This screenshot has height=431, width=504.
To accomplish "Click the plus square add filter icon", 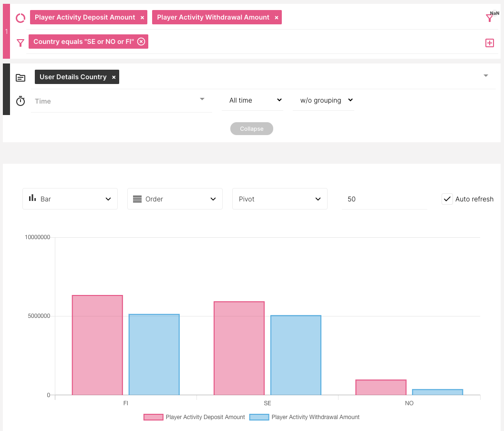I will pos(490,43).
